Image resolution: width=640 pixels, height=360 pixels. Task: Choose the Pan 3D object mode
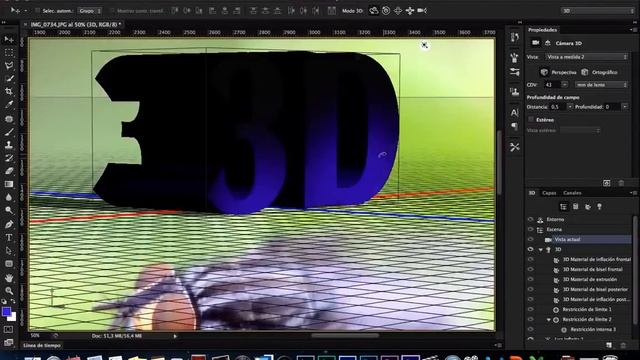click(x=398, y=11)
